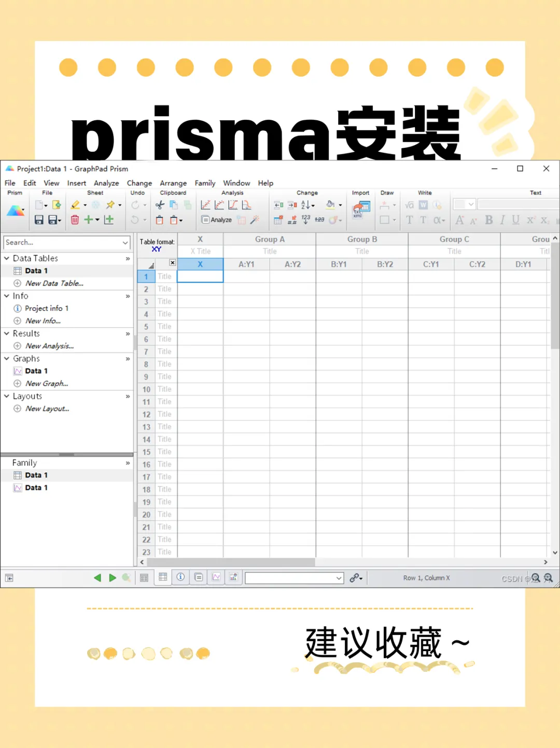
Task: Click the Copy icon in Clipboard
Action: [x=174, y=205]
